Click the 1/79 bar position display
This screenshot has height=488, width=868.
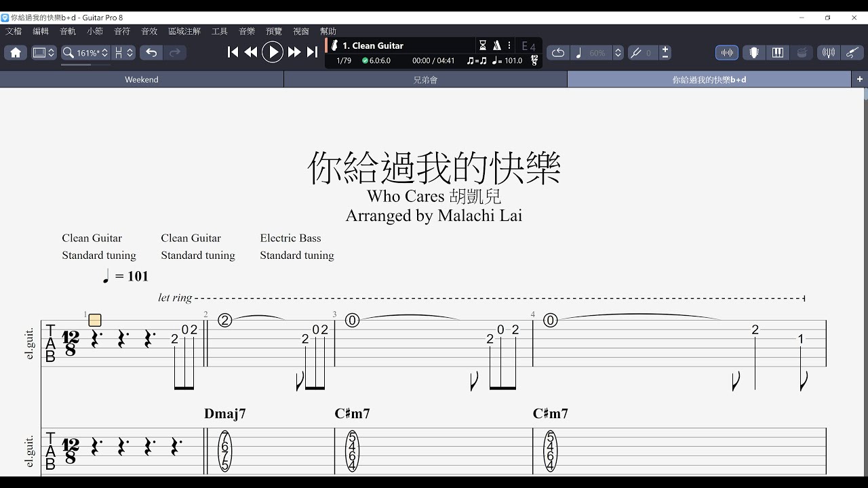pyautogui.click(x=344, y=61)
